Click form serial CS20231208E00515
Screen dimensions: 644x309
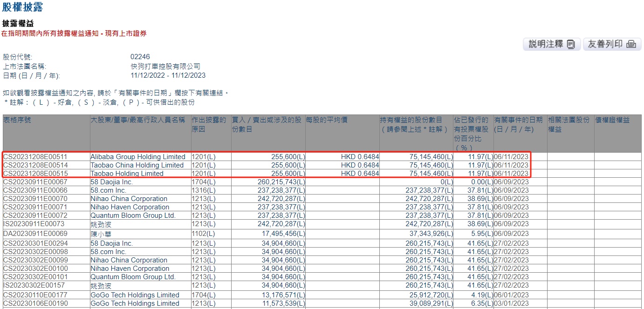point(35,174)
